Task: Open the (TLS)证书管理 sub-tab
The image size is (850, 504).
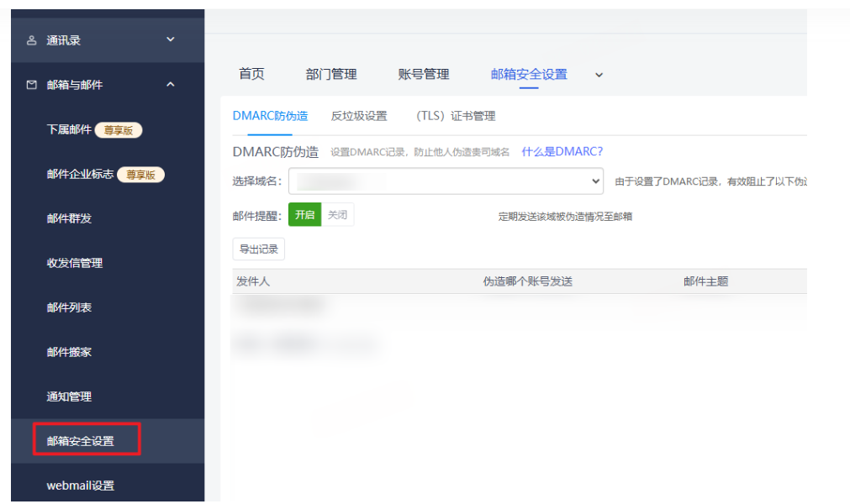Action: click(455, 116)
